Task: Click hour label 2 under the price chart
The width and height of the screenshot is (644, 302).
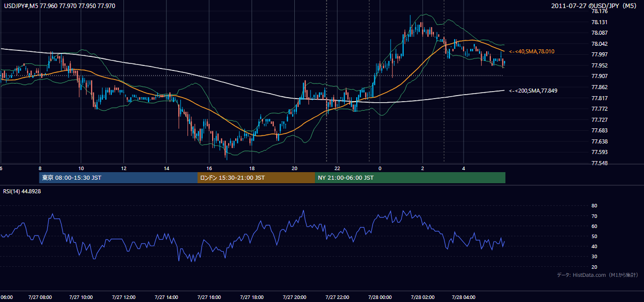Action: [x=423, y=168]
